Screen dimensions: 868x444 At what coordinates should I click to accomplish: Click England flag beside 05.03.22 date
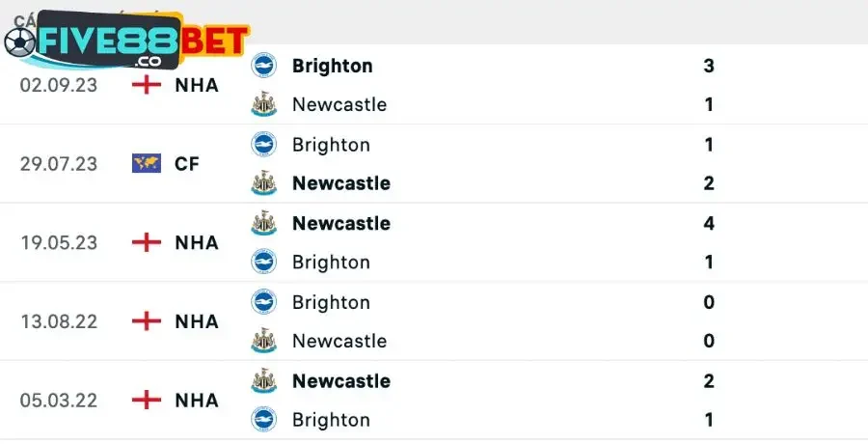coord(146,400)
